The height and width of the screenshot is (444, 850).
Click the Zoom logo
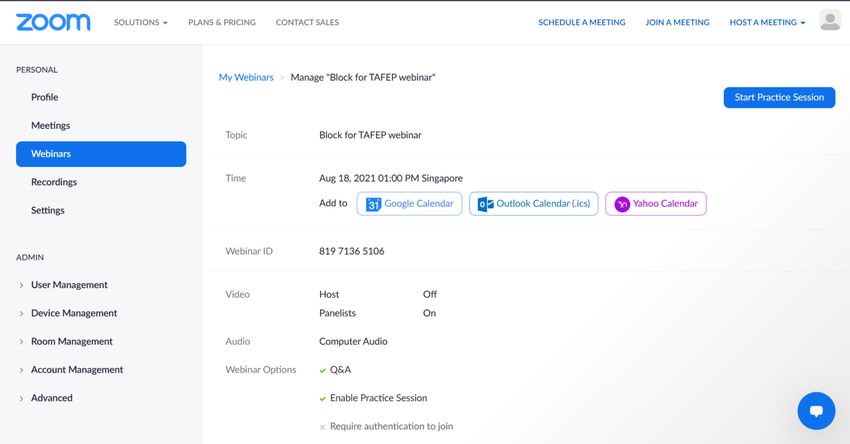click(x=53, y=22)
